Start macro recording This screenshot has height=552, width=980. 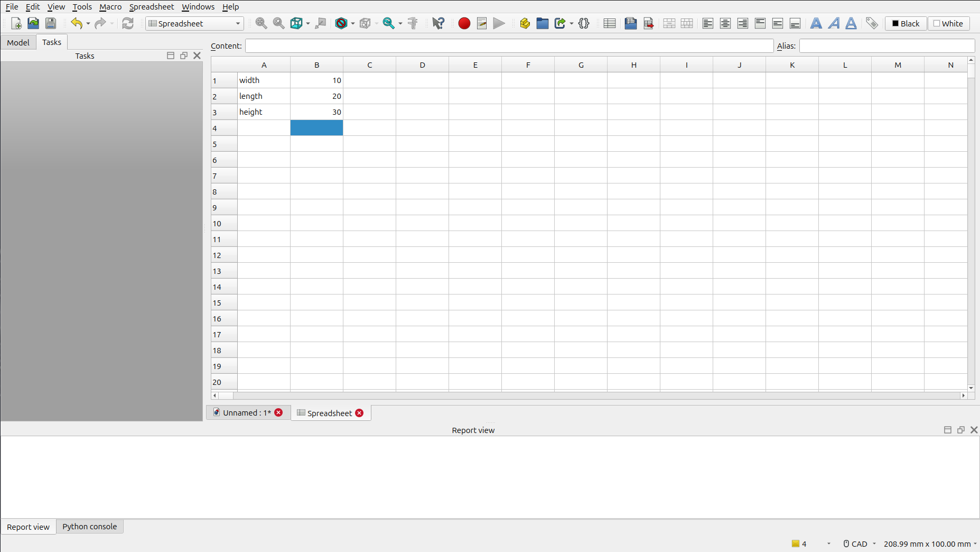[x=463, y=23]
